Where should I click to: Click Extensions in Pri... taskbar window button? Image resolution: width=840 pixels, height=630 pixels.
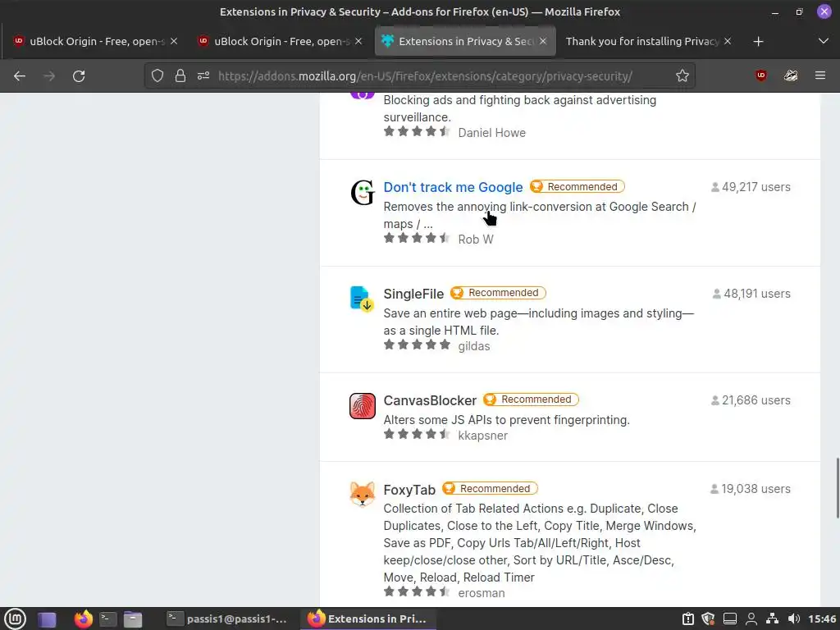tap(367, 619)
